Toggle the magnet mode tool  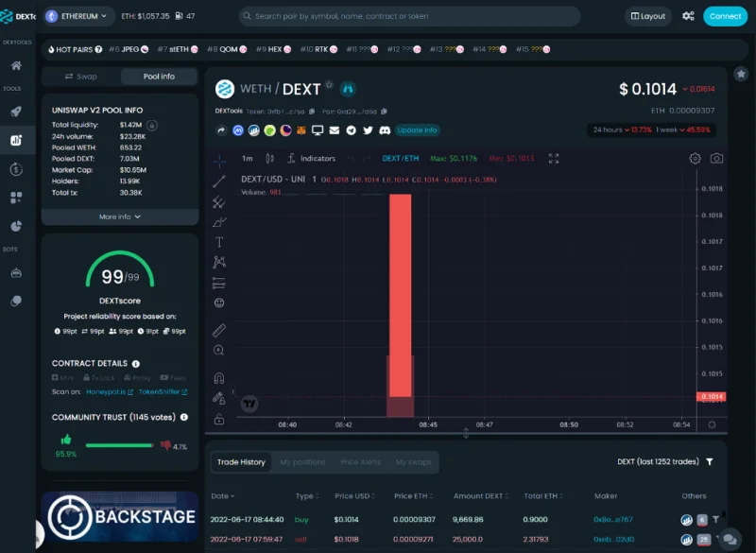(x=219, y=378)
